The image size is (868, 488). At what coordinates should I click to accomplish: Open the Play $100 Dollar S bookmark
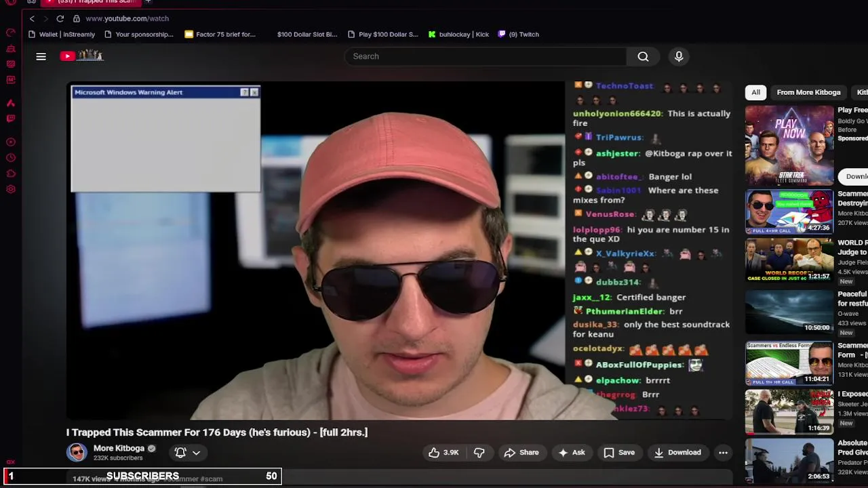point(383,34)
